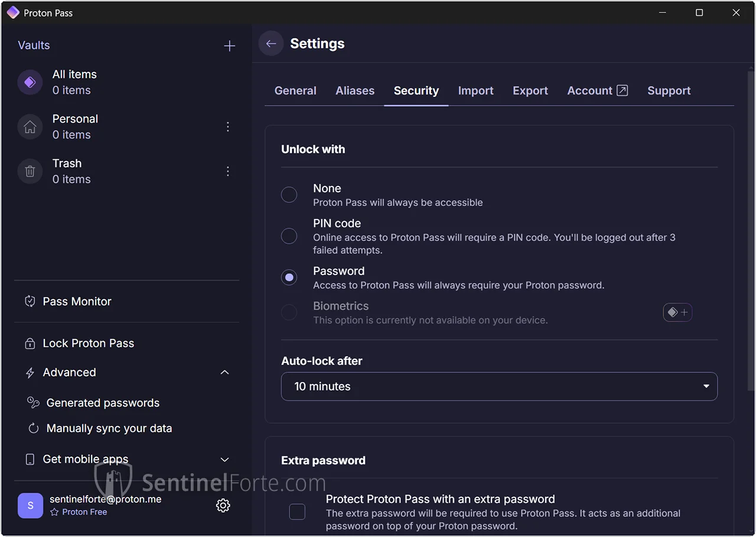Image resolution: width=756 pixels, height=537 pixels.
Task: Open the Support tab
Action: (669, 90)
